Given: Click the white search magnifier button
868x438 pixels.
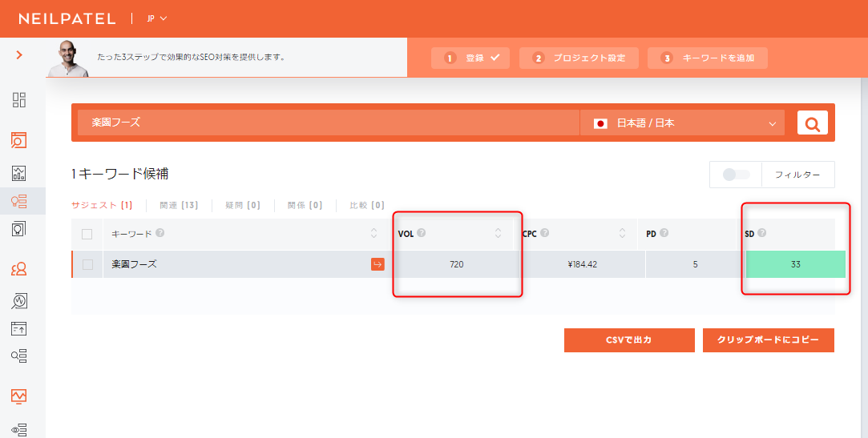Looking at the screenshot, I should [812, 123].
